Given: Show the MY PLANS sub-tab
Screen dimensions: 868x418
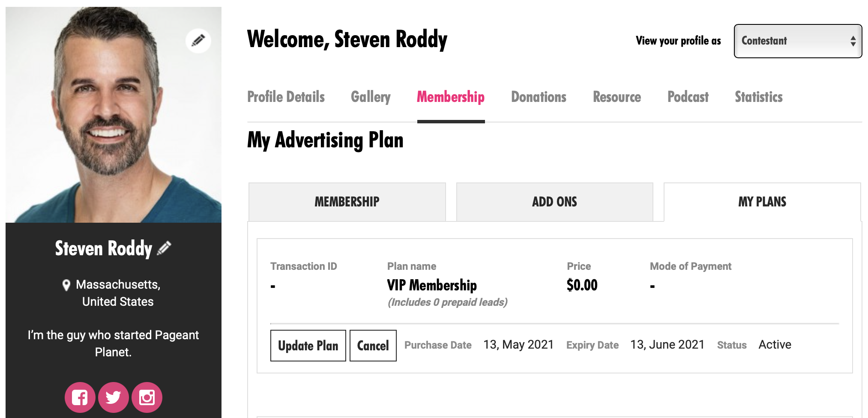Looking at the screenshot, I should [x=762, y=202].
